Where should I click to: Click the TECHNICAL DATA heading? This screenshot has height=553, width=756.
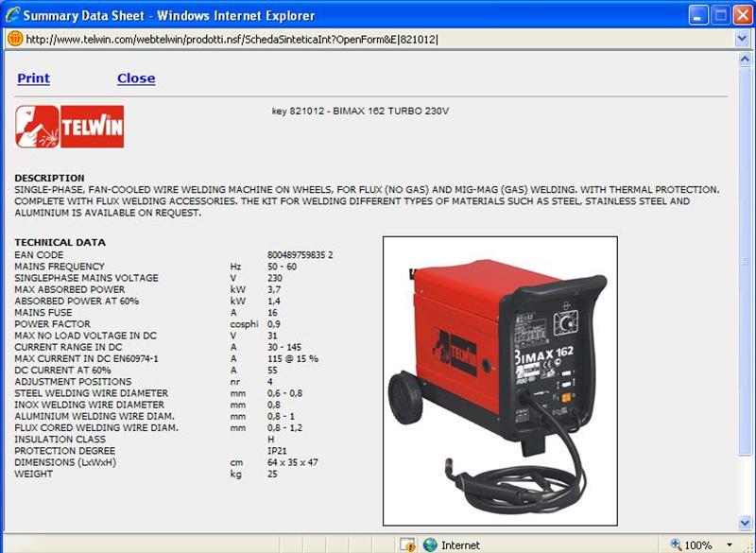tap(60, 243)
